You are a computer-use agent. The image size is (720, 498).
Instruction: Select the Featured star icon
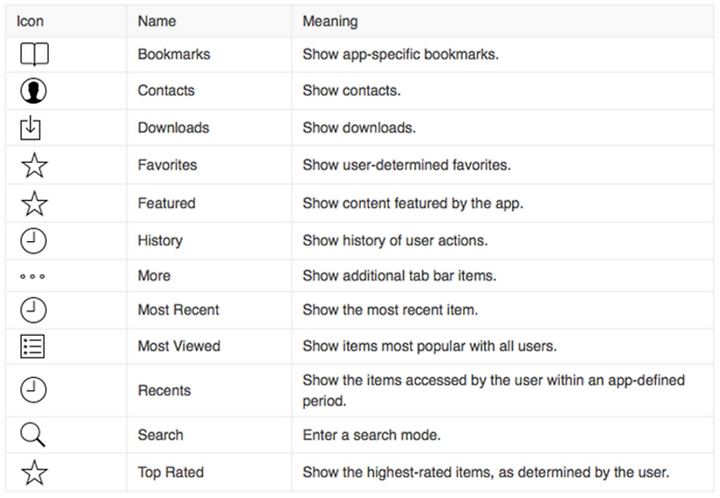pos(34,203)
